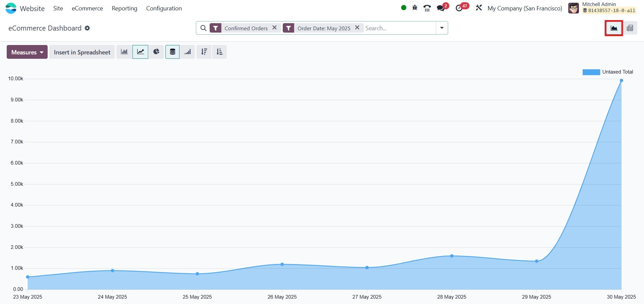644x304 pixels.
Task: Click the wrench and screwdriver tools icon
Action: 479,8
